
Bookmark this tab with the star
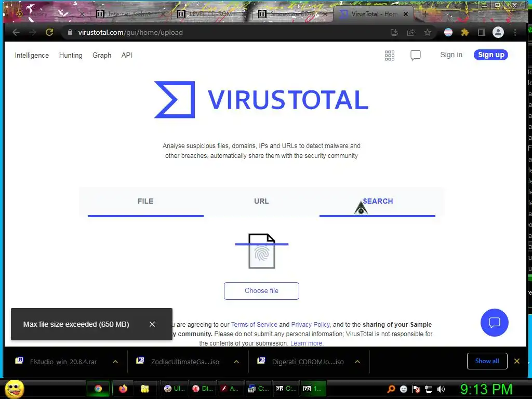click(x=428, y=32)
